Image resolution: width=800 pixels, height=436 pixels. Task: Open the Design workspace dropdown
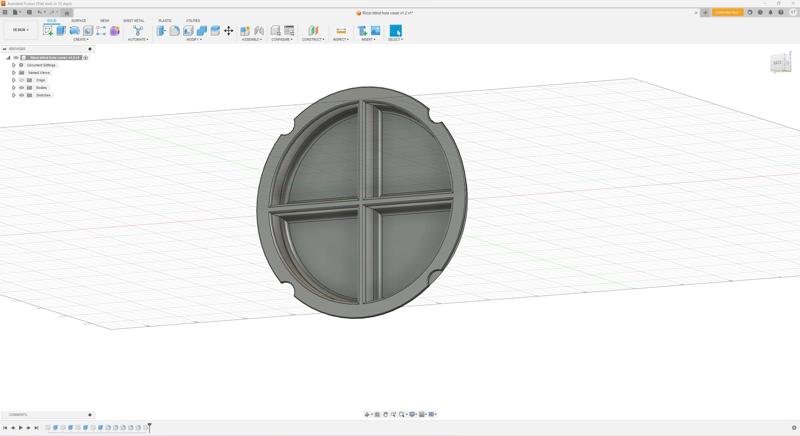pos(20,30)
